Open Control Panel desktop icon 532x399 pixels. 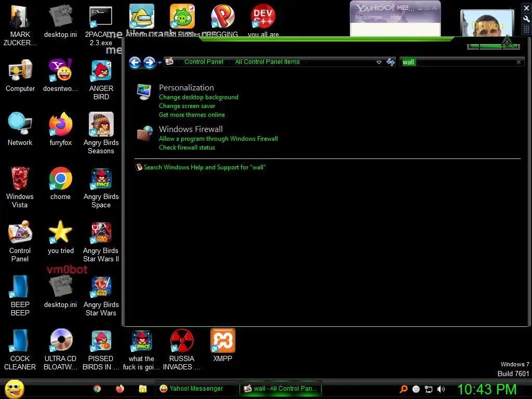coord(20,241)
